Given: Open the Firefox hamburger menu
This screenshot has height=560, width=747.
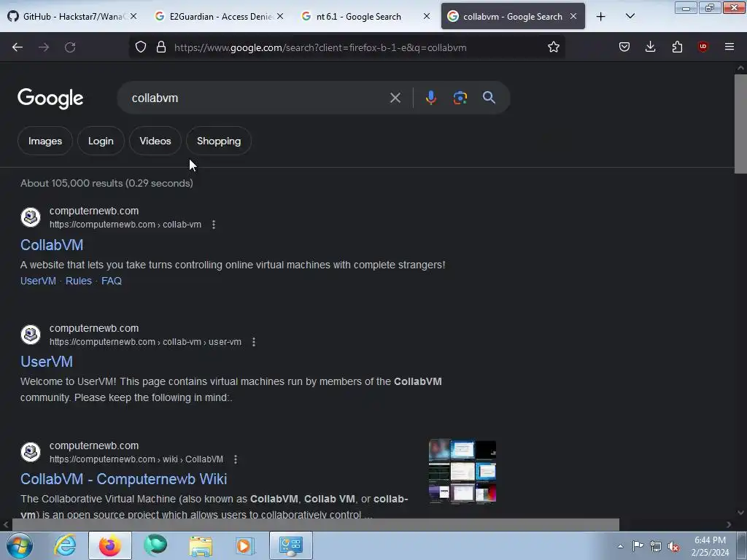Looking at the screenshot, I should pyautogui.click(x=729, y=47).
